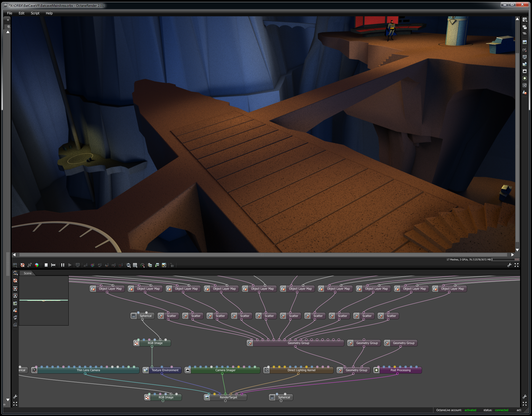Viewport: 532px width, 416px height.
Task: Toggle the viewport lock icon
Action: [x=172, y=265]
